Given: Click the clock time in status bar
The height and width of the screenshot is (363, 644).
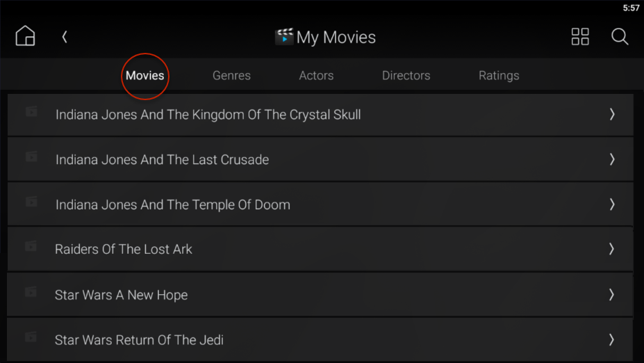Looking at the screenshot, I should pyautogui.click(x=631, y=8).
